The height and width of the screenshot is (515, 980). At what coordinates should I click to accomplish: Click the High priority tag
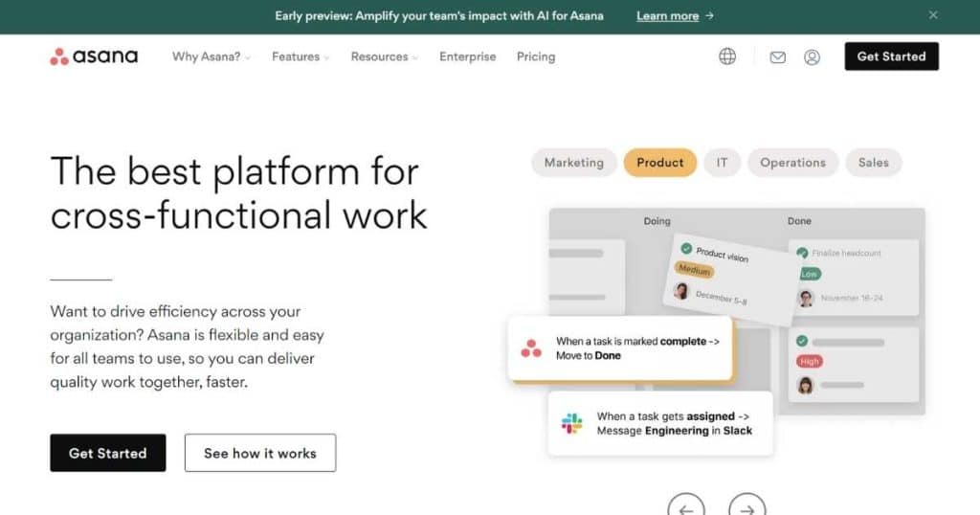810,361
